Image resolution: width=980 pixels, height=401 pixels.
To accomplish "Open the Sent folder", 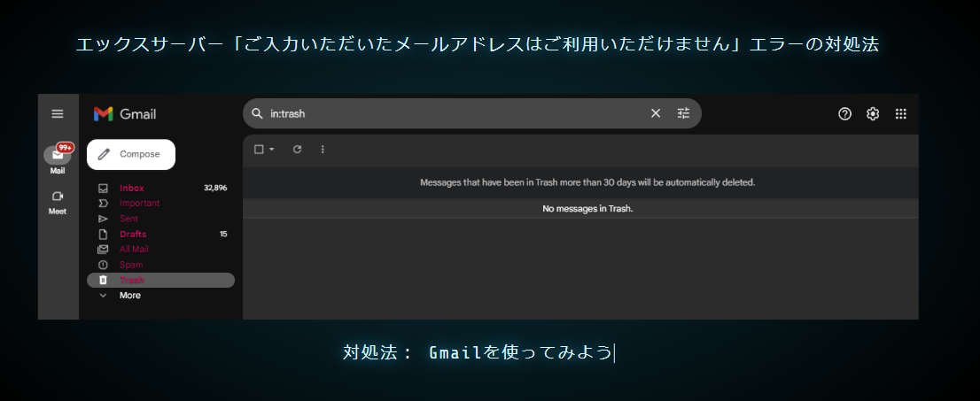I will tap(128, 219).
